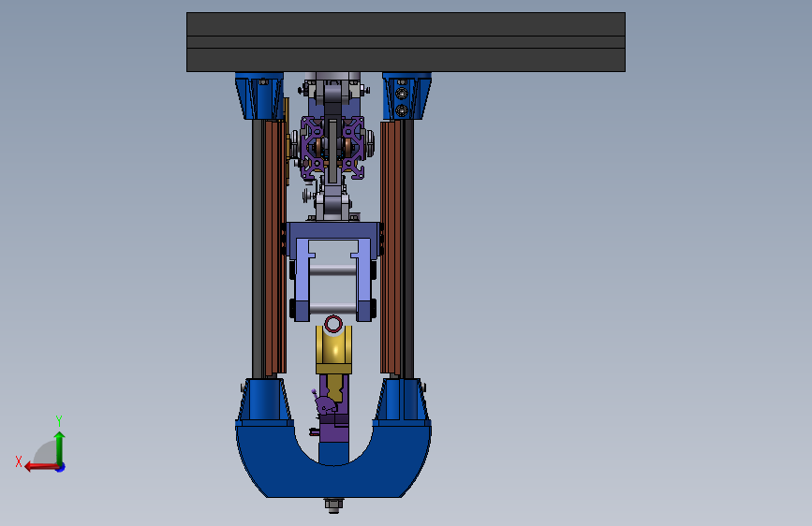The image size is (812, 526).
Task: Select the right brown vertical rail
Action: [x=391, y=247]
